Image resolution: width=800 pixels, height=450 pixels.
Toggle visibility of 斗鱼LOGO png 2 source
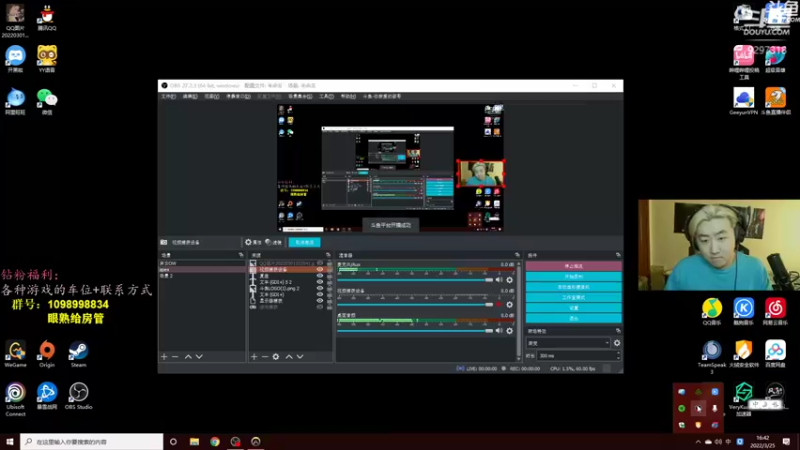tap(320, 288)
